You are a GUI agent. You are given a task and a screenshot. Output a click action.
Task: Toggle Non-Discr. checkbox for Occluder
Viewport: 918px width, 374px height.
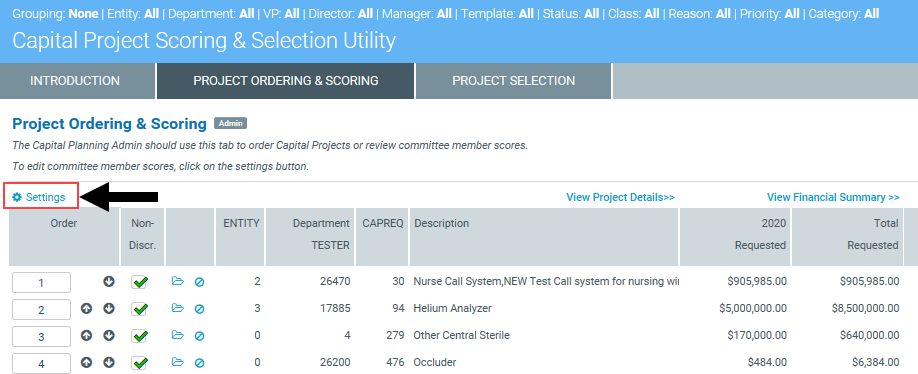pos(139,363)
